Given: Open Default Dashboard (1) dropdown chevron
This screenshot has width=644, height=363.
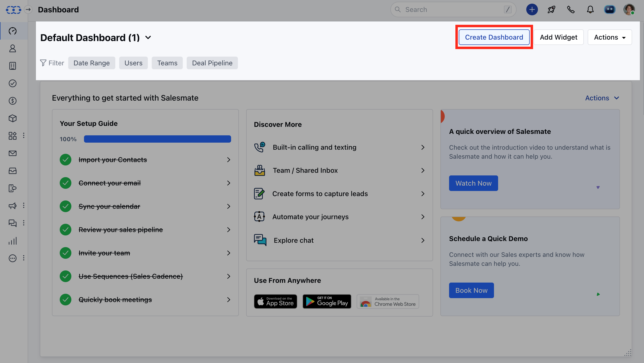Looking at the screenshot, I should 148,37.
